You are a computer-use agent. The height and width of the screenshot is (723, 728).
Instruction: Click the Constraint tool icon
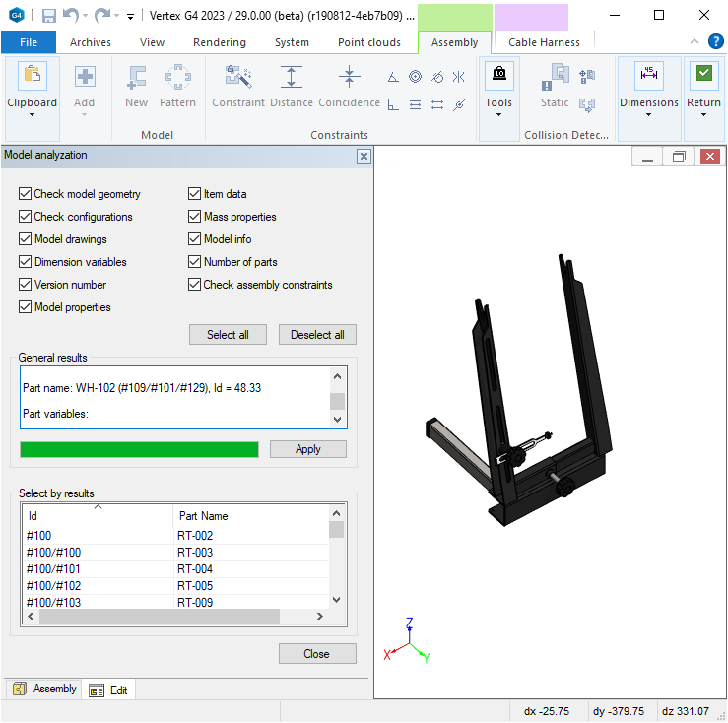point(238,79)
